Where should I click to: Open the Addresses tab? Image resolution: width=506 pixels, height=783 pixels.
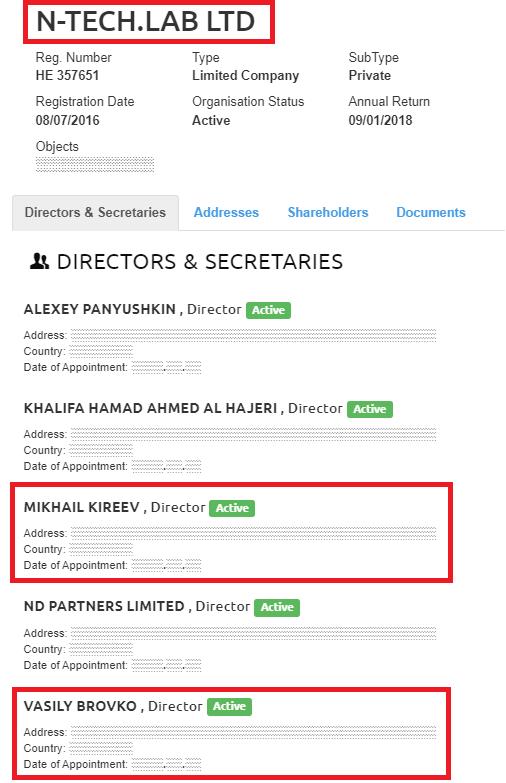tap(226, 212)
